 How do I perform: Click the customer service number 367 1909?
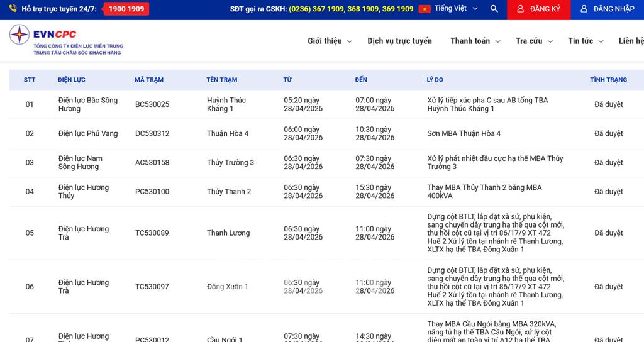coord(326,9)
